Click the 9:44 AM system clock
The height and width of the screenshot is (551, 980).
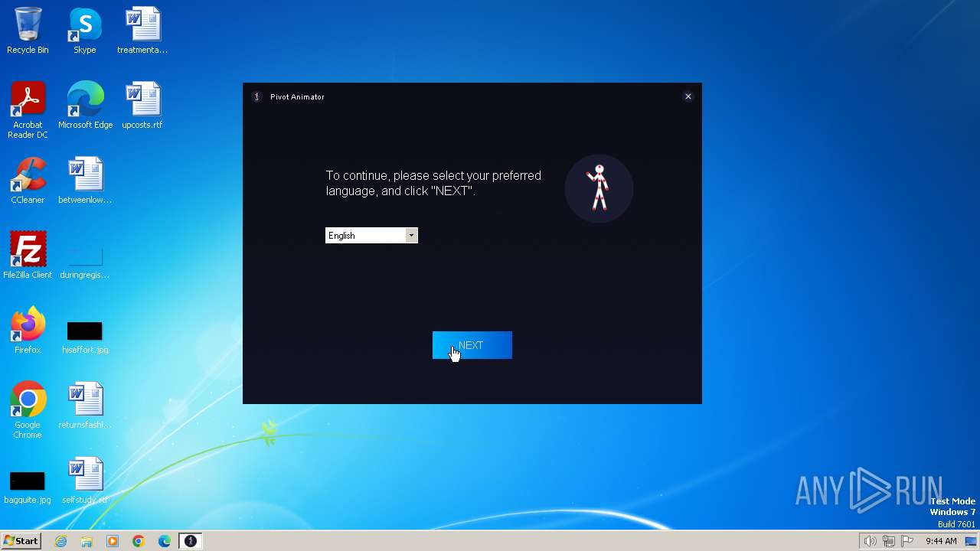pos(941,541)
